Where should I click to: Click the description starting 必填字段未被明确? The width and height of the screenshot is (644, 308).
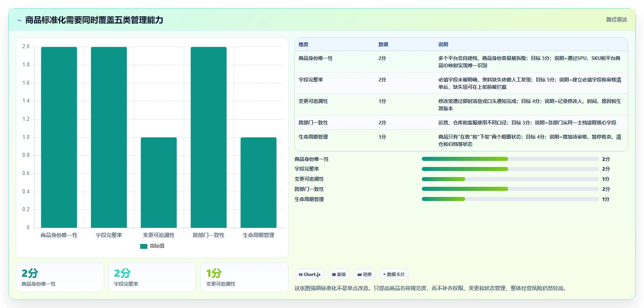point(530,83)
